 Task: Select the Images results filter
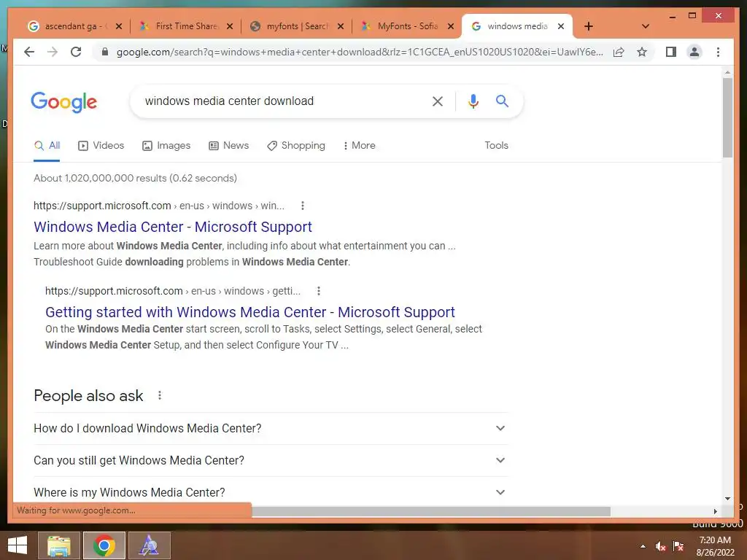pyautogui.click(x=166, y=146)
